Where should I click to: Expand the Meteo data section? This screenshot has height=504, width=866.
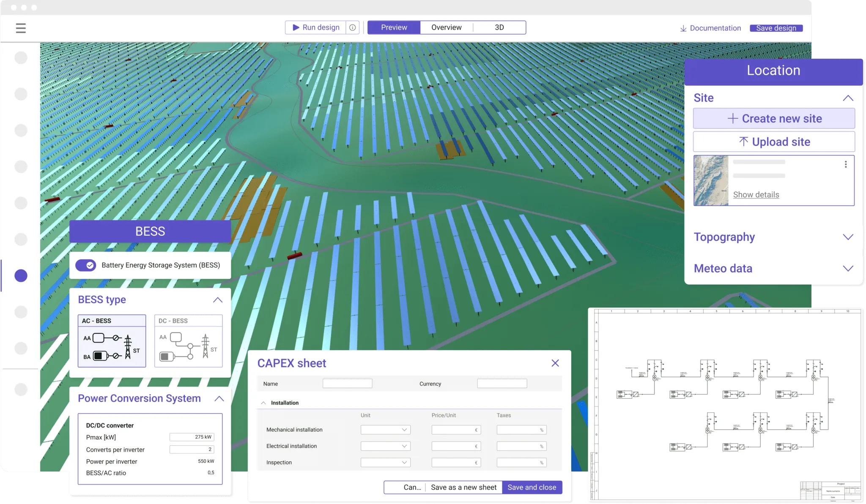coord(848,269)
